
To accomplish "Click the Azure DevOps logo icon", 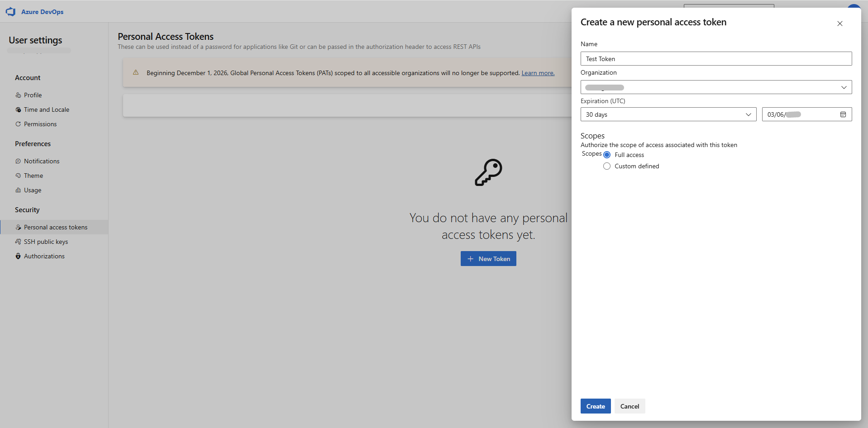I will coord(10,12).
